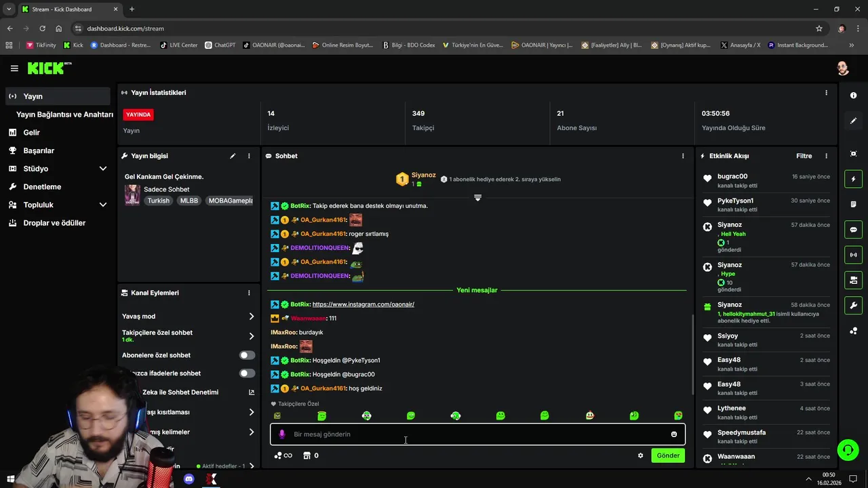Click the three-circles icon in right sidebar
The image size is (868, 488).
tap(853, 331)
